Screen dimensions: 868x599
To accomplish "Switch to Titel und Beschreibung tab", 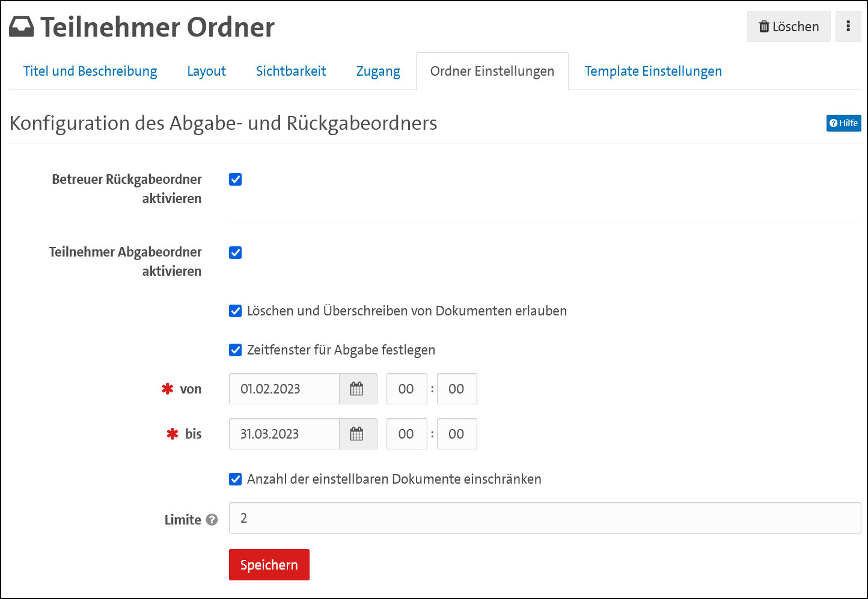I will point(90,71).
